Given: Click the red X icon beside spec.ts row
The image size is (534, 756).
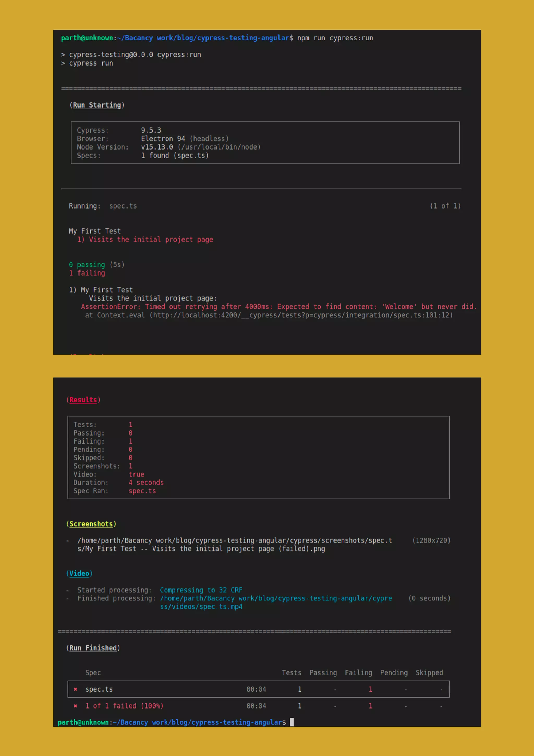Looking at the screenshot, I should [75, 689].
